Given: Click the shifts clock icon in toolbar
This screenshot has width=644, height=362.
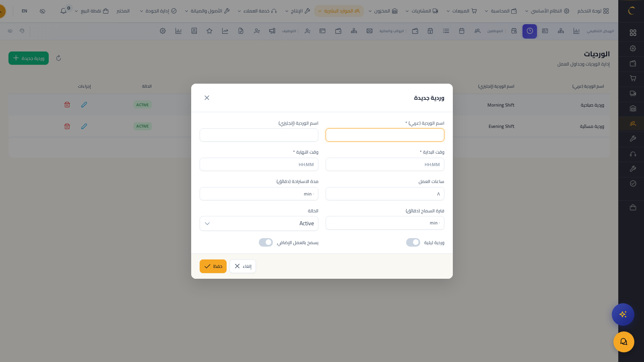Looking at the screenshot, I should tap(529, 31).
